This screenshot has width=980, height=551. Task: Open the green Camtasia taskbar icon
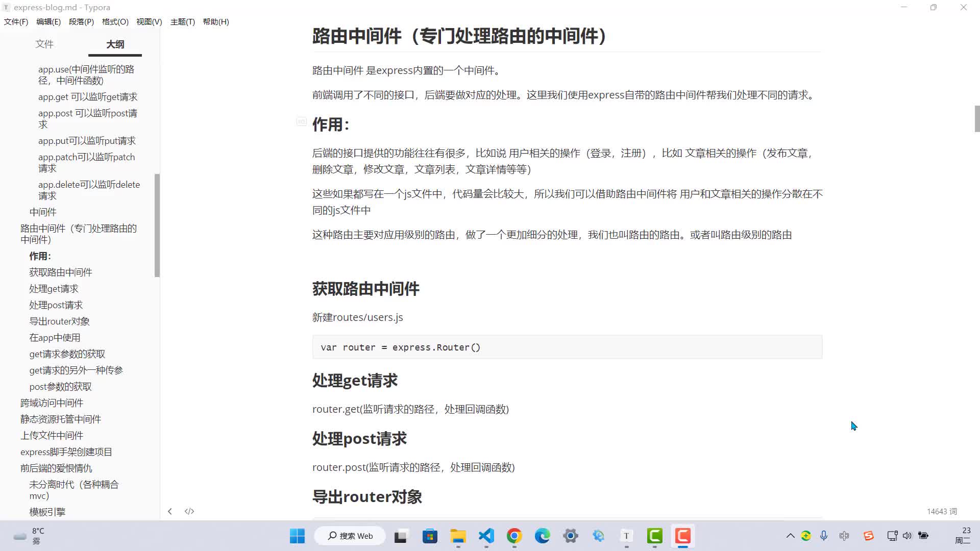coord(654,536)
